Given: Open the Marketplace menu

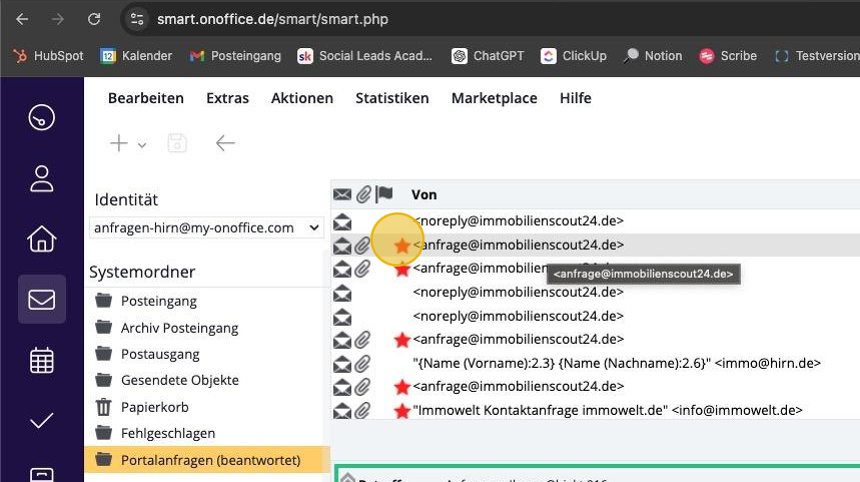Looking at the screenshot, I should click(x=494, y=98).
